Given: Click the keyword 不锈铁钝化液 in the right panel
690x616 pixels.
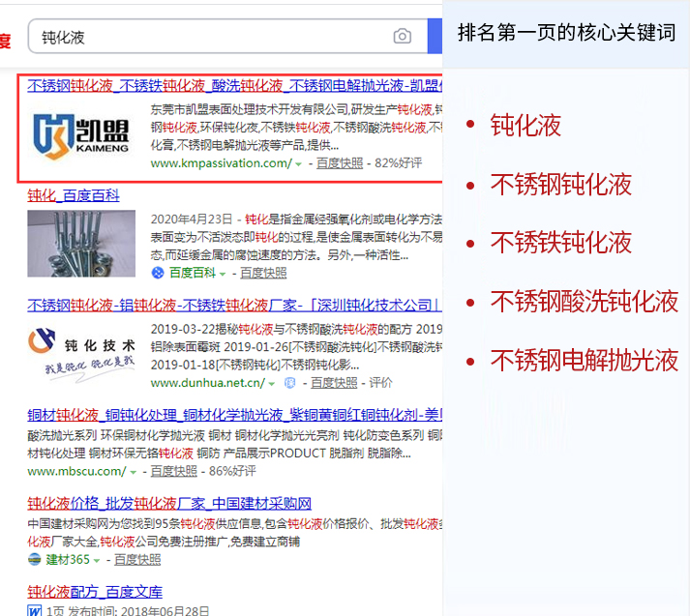Looking at the screenshot, I should (x=561, y=243).
